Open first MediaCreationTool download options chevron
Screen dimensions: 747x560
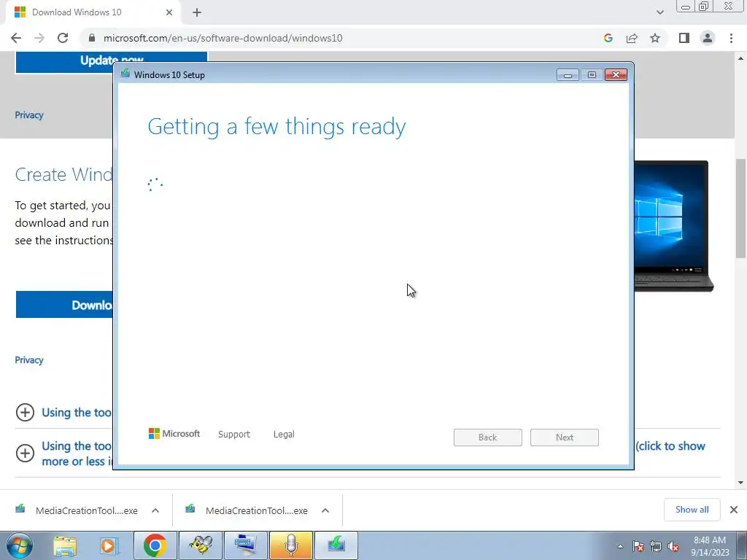pos(155,510)
